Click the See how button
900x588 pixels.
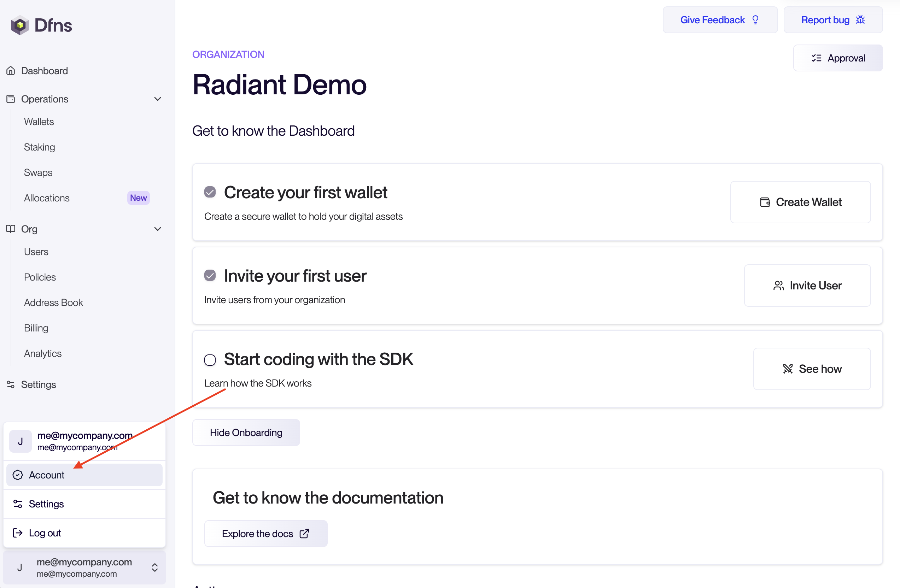(x=812, y=369)
